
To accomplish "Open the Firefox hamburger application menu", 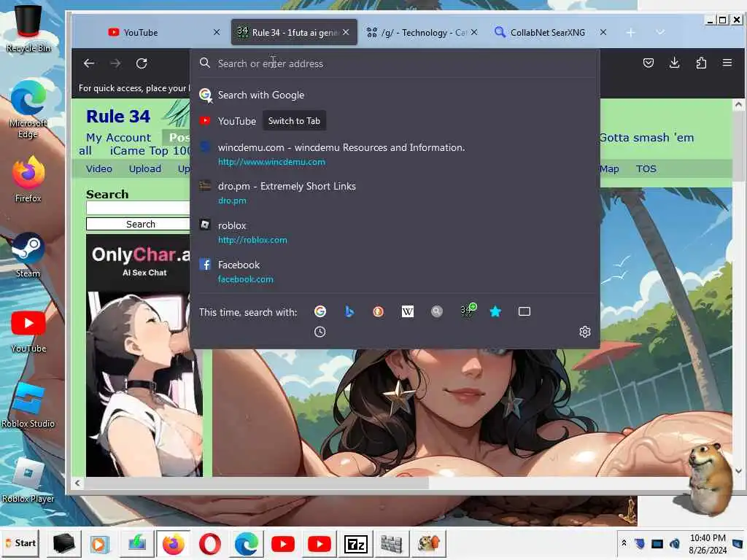I will click(x=727, y=63).
